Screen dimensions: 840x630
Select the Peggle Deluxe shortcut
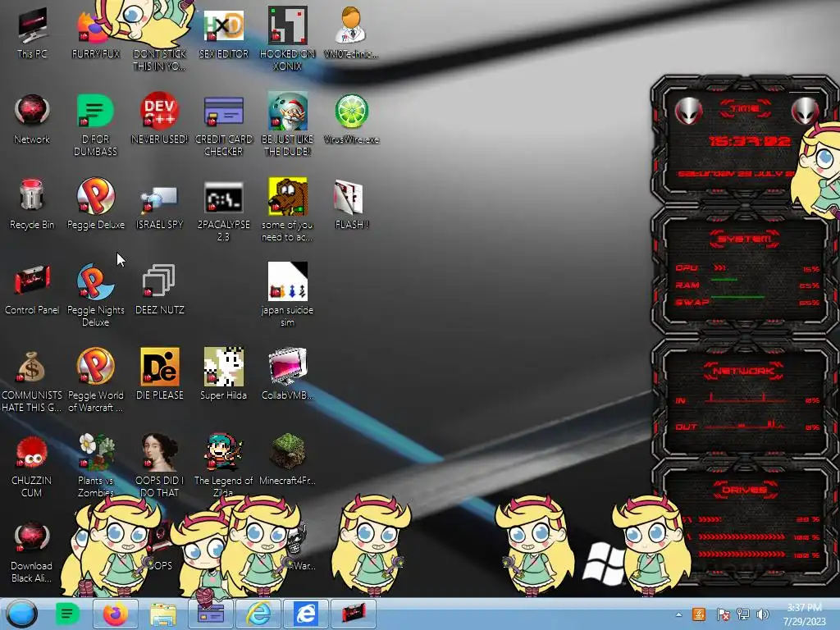pos(95,197)
